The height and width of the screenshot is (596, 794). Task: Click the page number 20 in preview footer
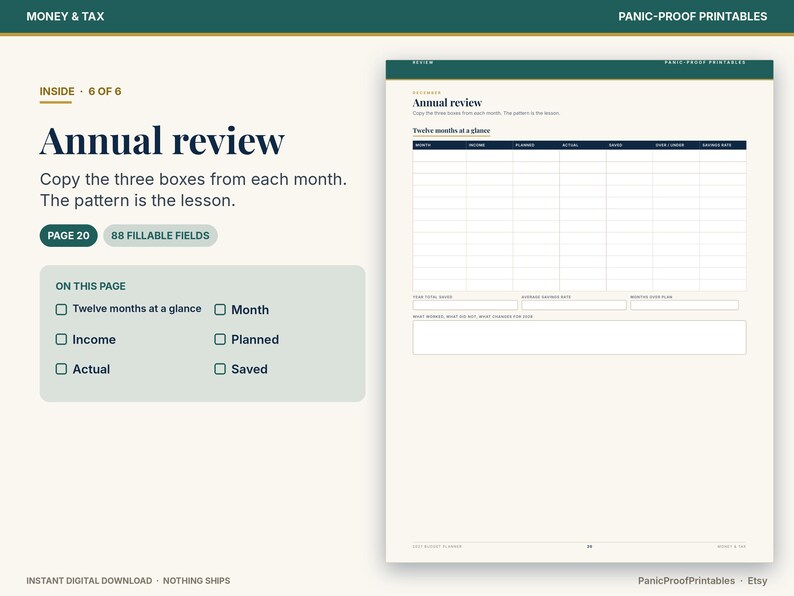tap(589, 546)
